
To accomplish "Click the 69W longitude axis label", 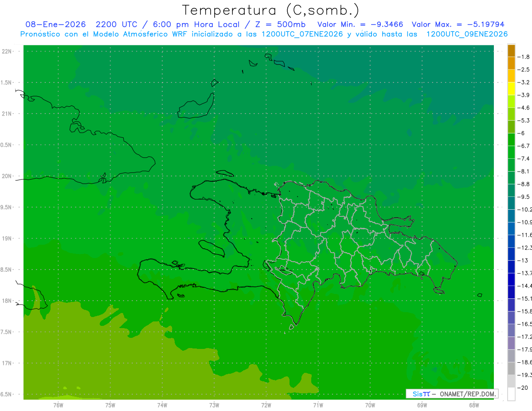I will point(422,405).
